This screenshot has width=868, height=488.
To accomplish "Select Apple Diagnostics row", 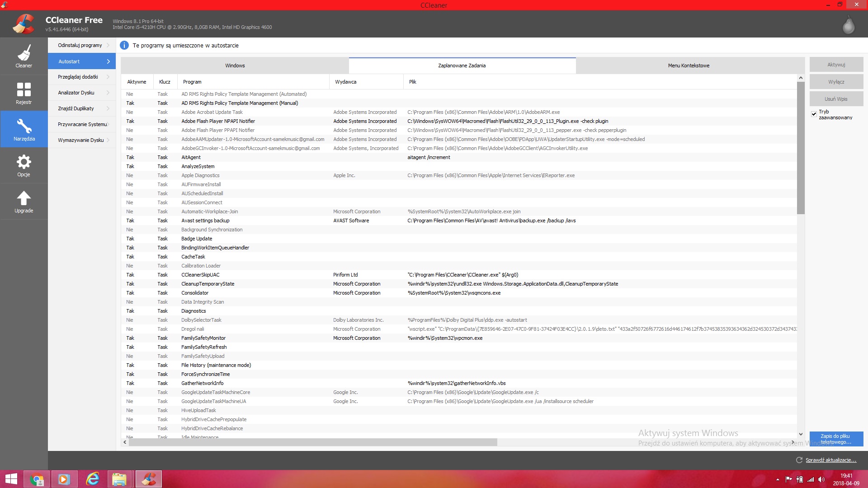I will tap(459, 175).
